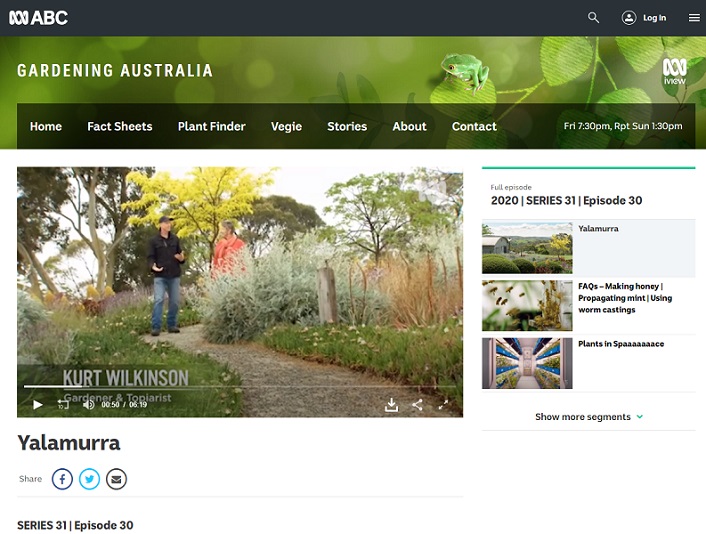The image size is (706, 534).
Task: Open FAQs Making honey segment link
Action: [x=625, y=298]
